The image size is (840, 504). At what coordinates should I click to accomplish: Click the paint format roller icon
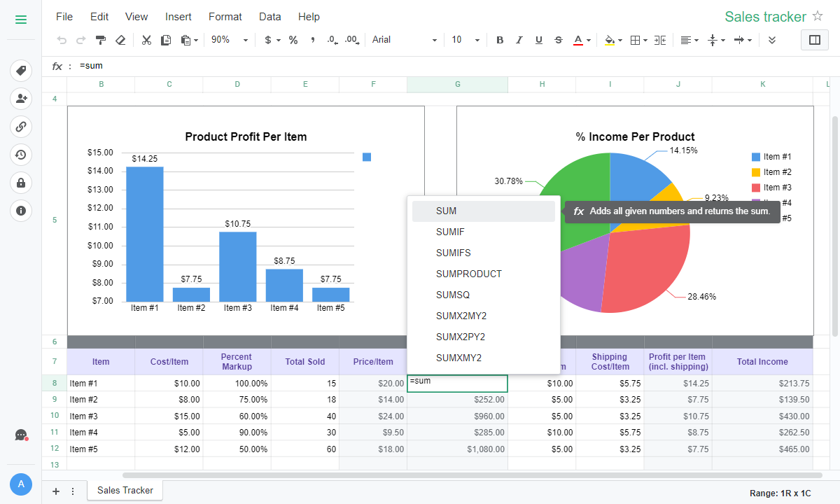[101, 40]
